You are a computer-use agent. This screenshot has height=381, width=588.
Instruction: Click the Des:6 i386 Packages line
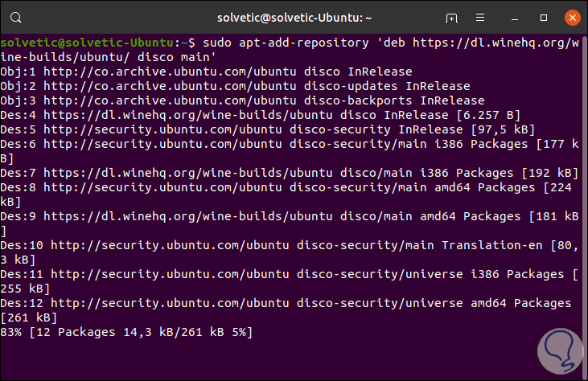click(x=290, y=151)
